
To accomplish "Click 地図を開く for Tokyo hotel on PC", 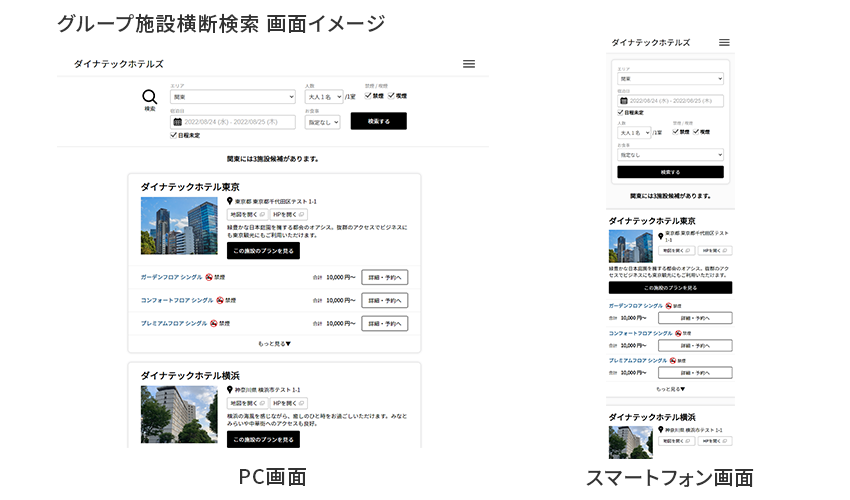I will (247, 215).
